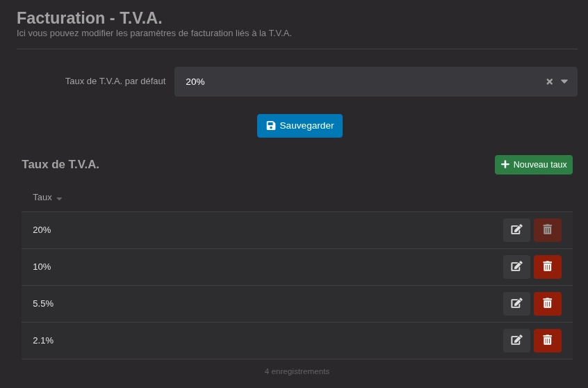Click the Sauvegarder button
Viewport: 588px width, 388px height.
(300, 126)
